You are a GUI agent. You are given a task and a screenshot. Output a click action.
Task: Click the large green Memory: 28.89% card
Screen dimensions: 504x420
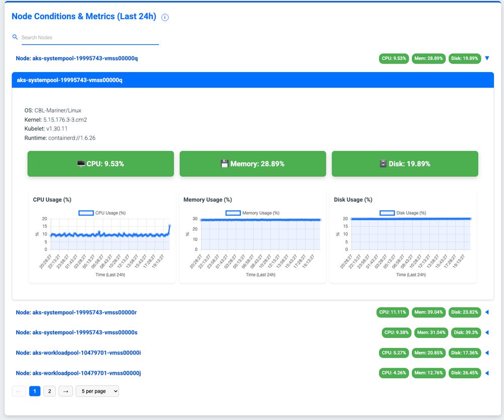253,164
